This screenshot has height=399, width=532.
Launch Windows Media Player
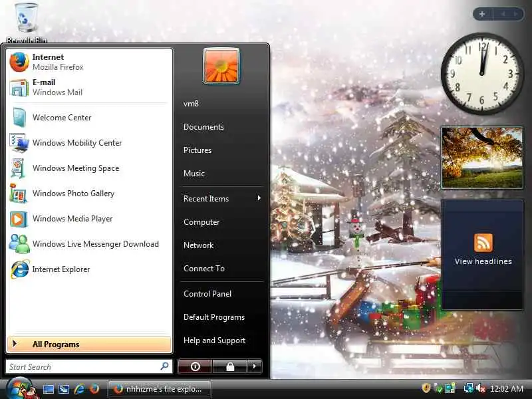tap(89, 219)
